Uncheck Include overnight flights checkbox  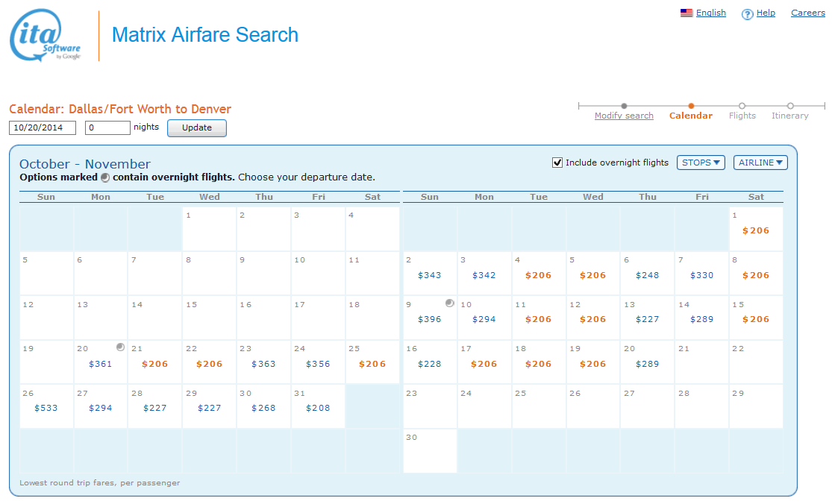(557, 163)
